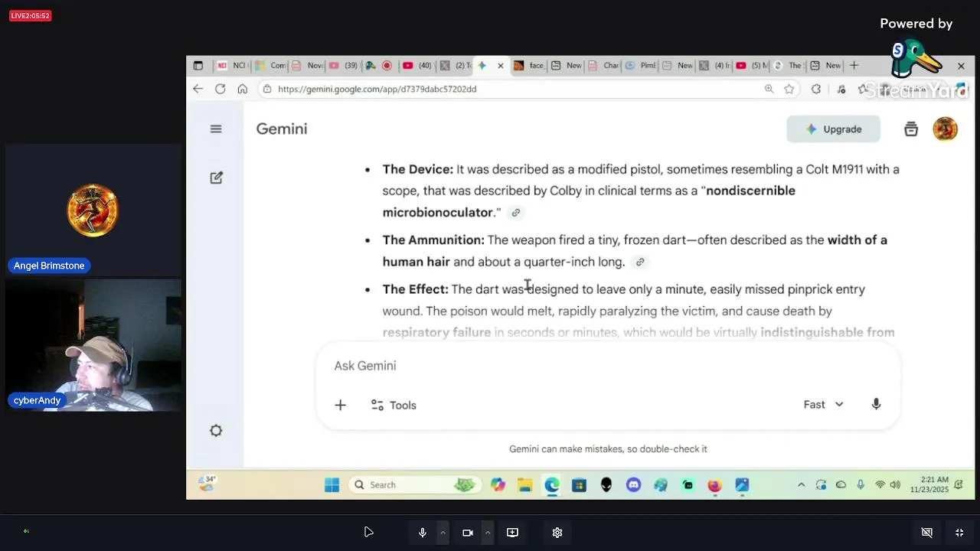Open Microsoft Edge from the taskbar

tap(552, 485)
